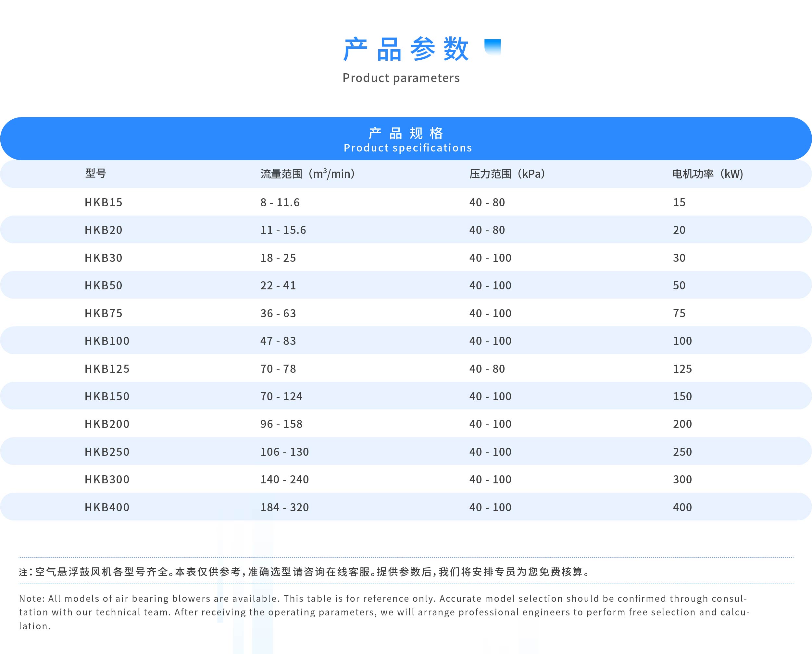Click the 18 - 25 flow value
812x654 pixels.
click(x=278, y=258)
